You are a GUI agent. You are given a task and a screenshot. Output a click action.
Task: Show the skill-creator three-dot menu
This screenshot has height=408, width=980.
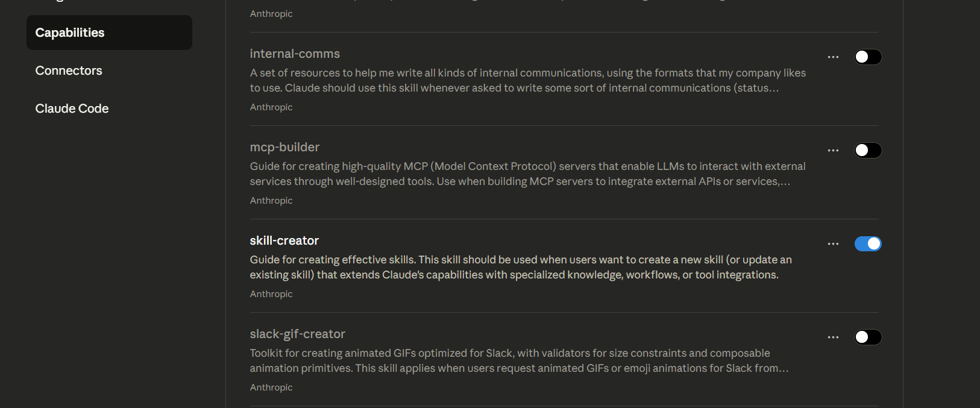pyautogui.click(x=833, y=244)
